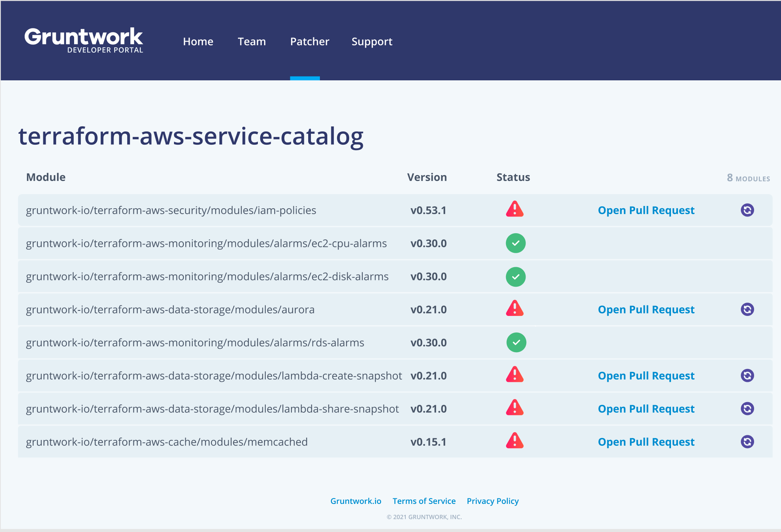781x532 pixels.
Task: Open Pull Request for aurora module
Action: pos(646,310)
